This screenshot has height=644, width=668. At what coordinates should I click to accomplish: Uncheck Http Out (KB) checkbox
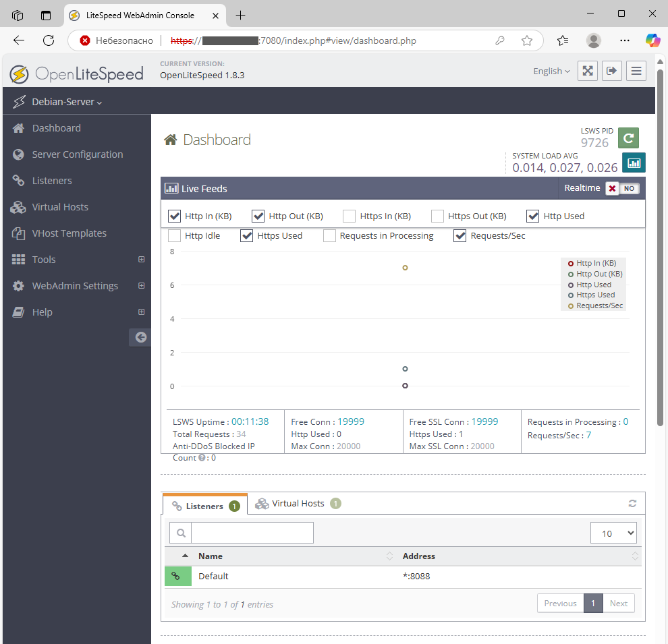click(258, 216)
